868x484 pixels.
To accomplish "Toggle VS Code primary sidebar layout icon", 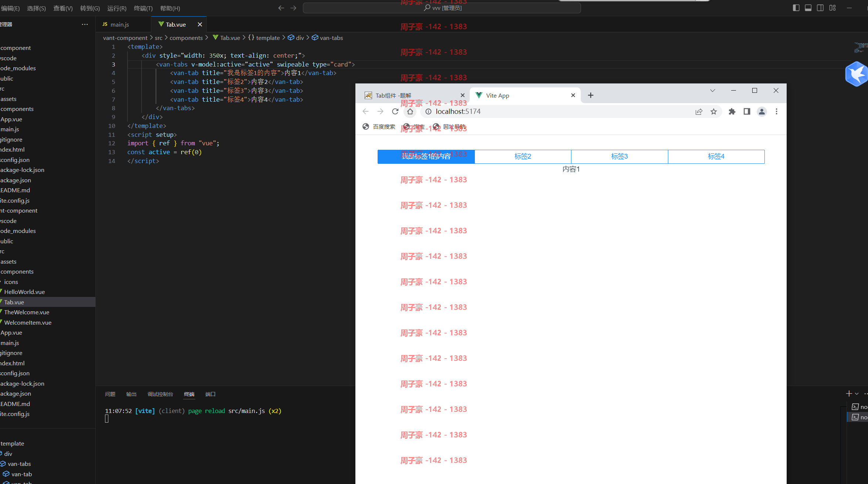I will [x=796, y=8].
